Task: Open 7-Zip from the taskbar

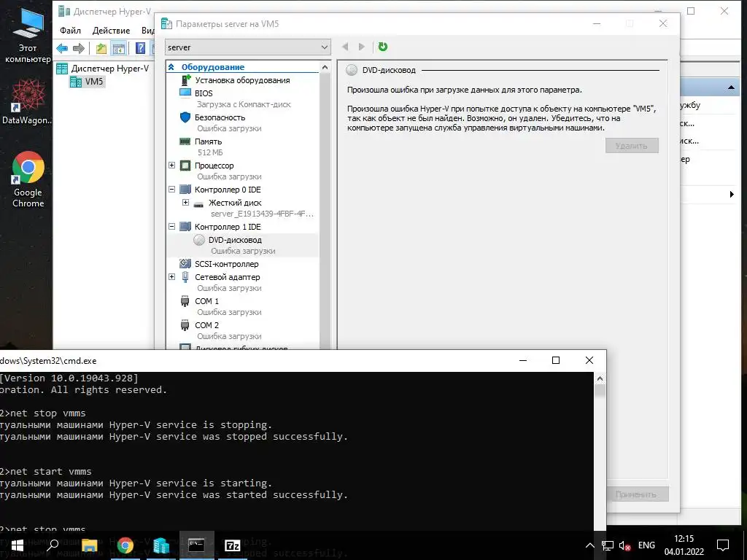Action: tap(233, 545)
